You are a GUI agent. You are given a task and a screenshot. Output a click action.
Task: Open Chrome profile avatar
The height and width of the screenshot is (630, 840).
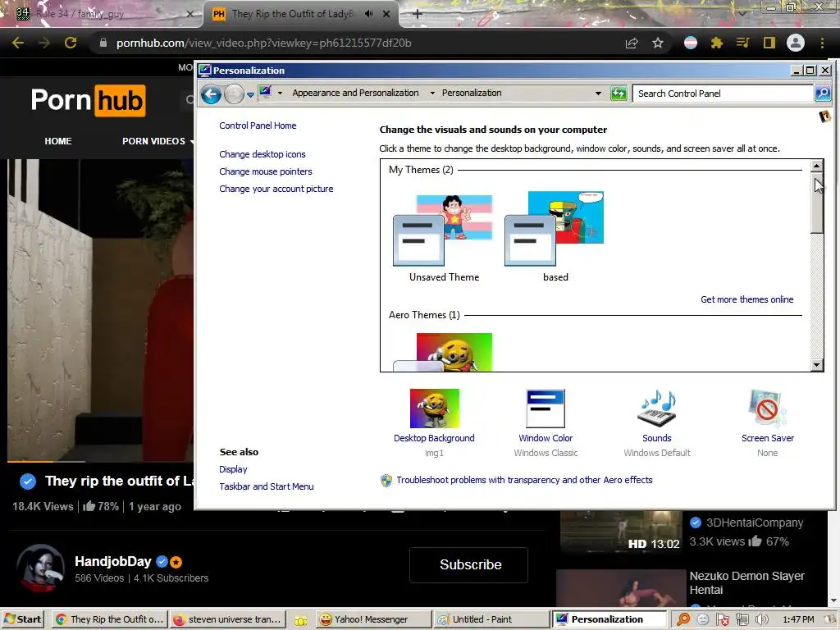click(796, 43)
